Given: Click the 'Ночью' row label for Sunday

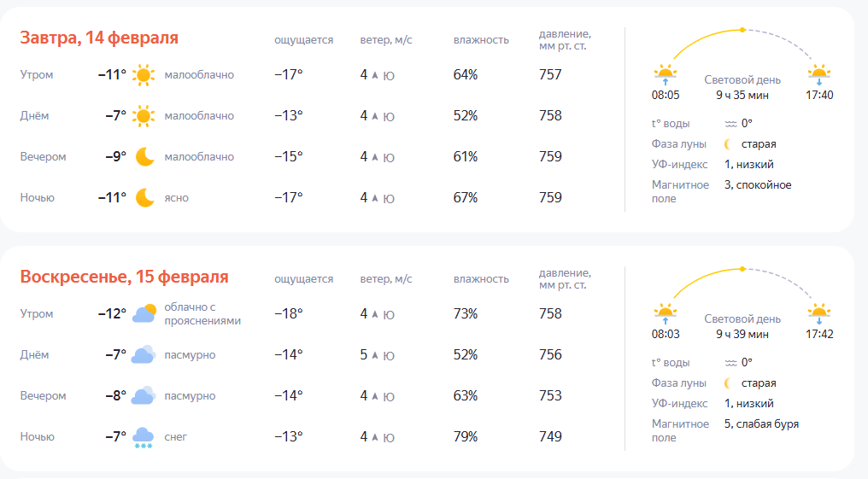Looking at the screenshot, I should click(38, 437).
